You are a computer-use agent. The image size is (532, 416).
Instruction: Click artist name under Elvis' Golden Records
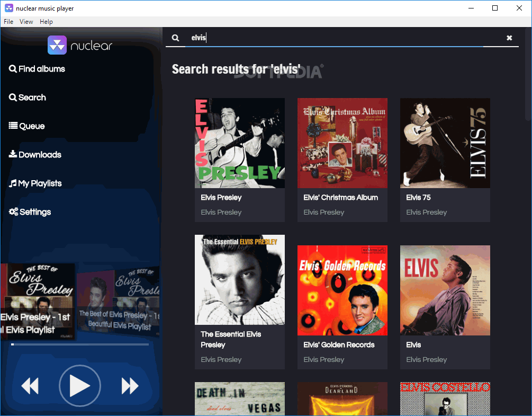[323, 360]
